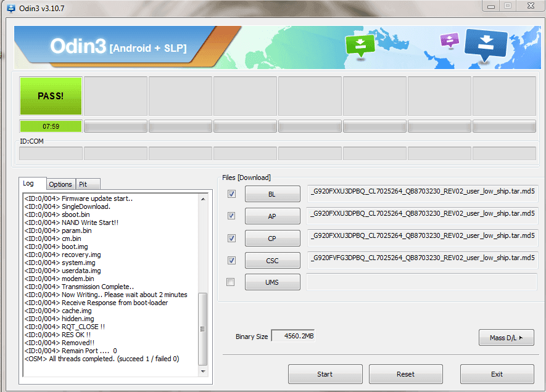546x392 pixels.
Task: Enable the UMS checkbox
Action: click(231, 282)
